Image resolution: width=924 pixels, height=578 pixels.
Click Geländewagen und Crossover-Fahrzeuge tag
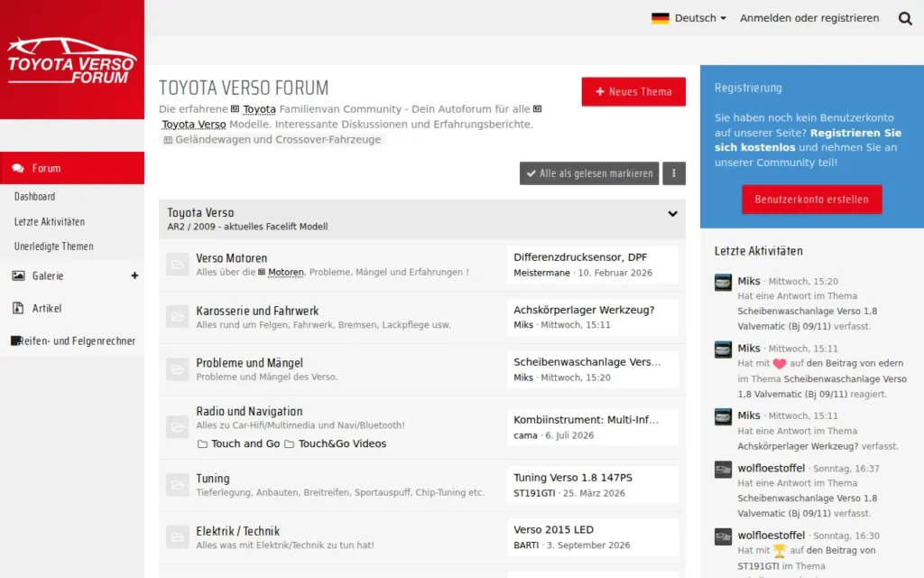[x=273, y=140]
